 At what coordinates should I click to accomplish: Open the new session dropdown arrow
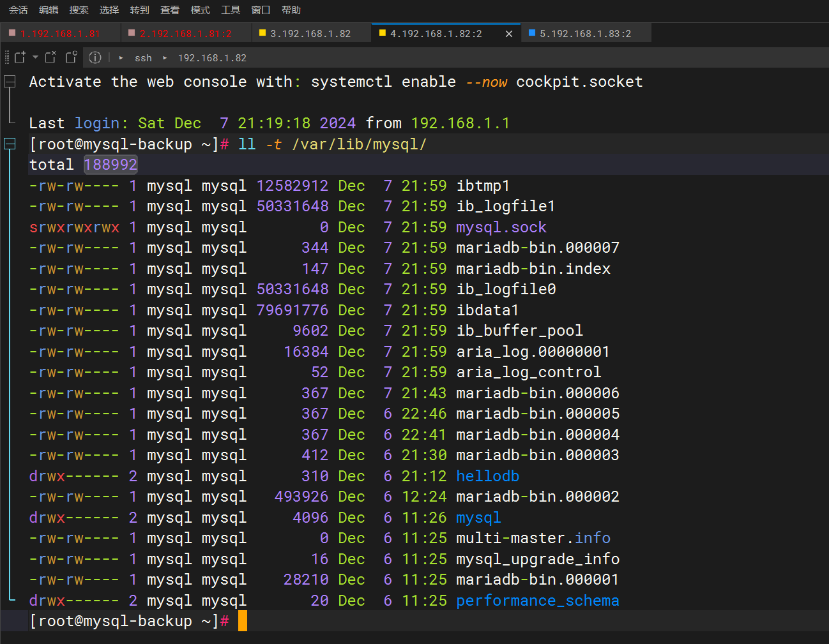(35, 57)
